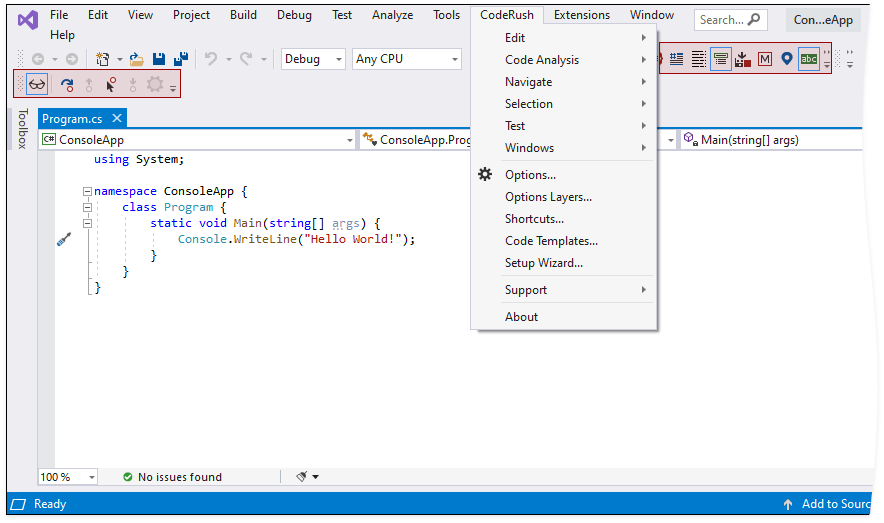Click the Save All double-floppy icon
Viewport: 884px width, 523px height.
tap(181, 59)
